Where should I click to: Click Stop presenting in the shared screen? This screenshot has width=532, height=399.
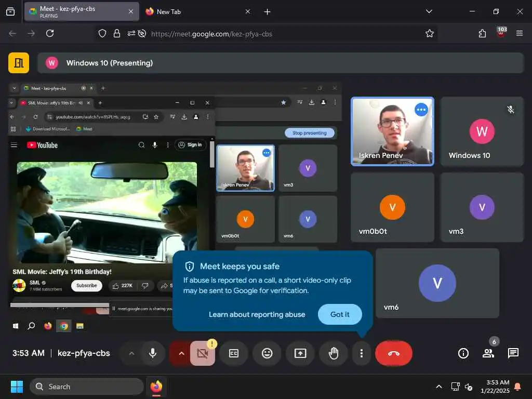309,133
